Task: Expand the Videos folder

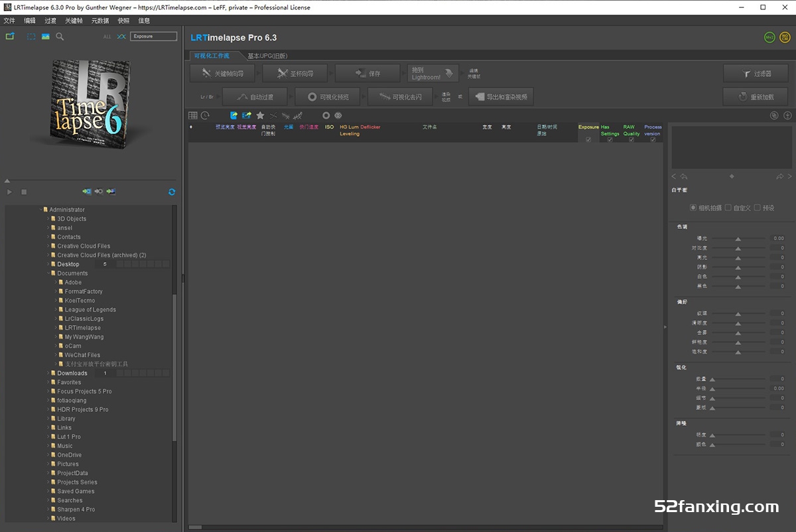Action: [x=48, y=519]
